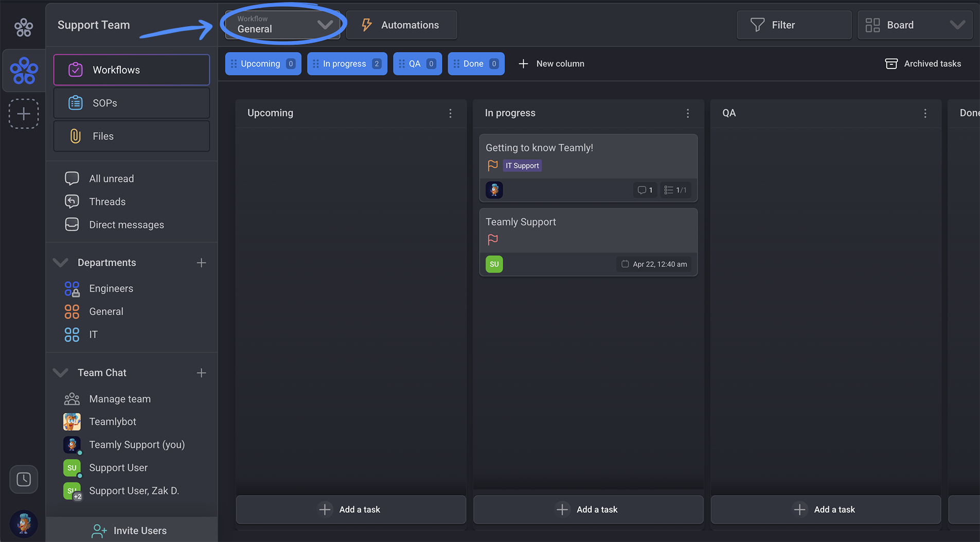This screenshot has height=542, width=980.
Task: Select the Done column chip
Action: click(476, 64)
